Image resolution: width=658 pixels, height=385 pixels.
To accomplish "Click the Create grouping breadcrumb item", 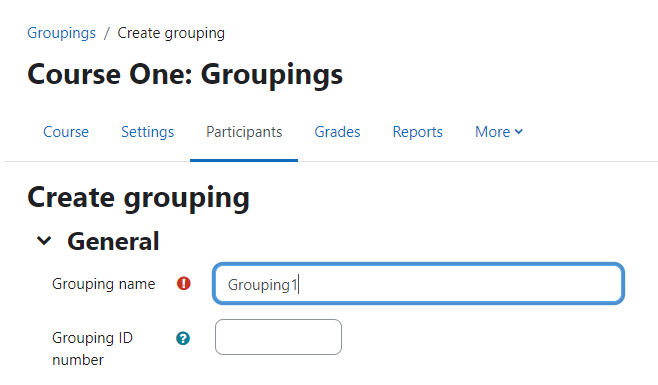I will [x=171, y=33].
